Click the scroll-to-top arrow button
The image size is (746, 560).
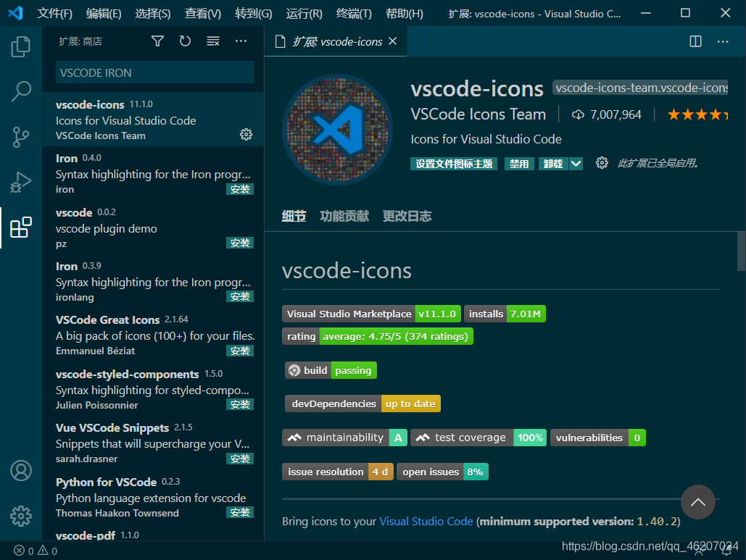tap(698, 502)
